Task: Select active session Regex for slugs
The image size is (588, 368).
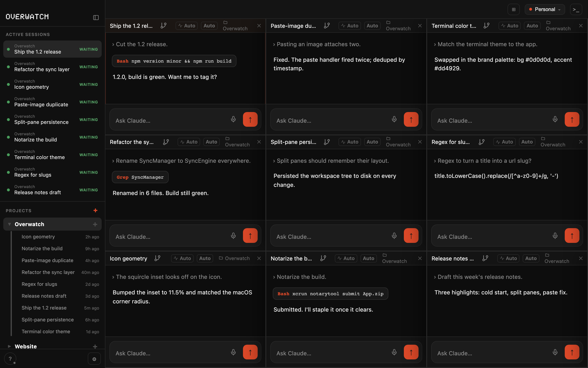Action: pos(52,172)
